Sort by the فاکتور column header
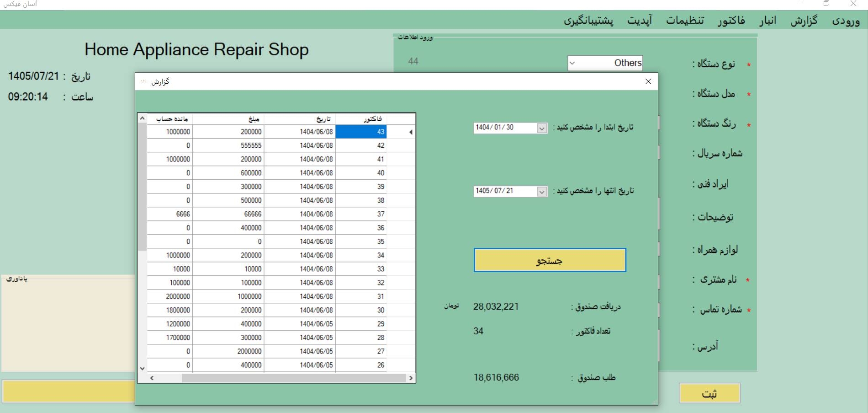 point(361,119)
